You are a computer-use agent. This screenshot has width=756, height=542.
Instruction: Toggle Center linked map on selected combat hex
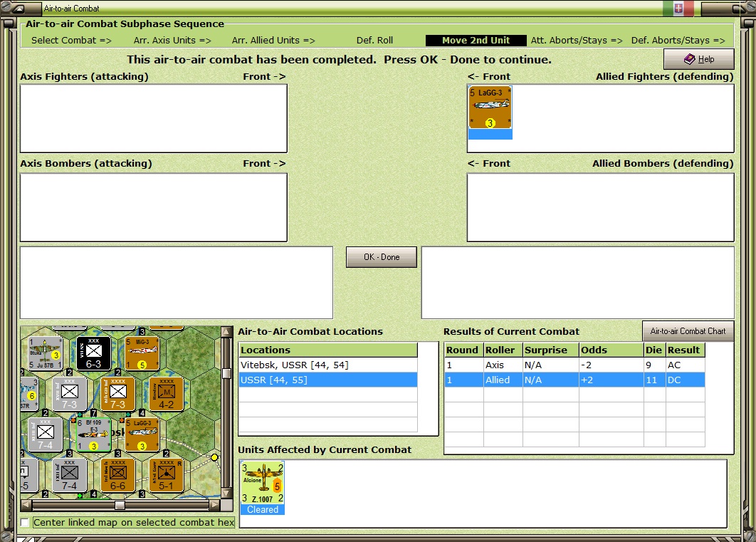tap(25, 522)
